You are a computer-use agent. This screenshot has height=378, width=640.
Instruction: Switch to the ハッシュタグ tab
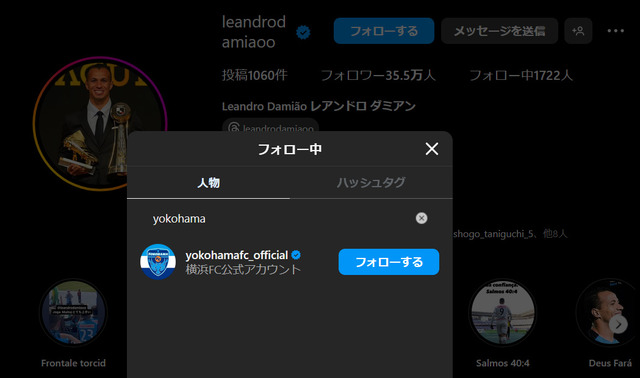371,182
